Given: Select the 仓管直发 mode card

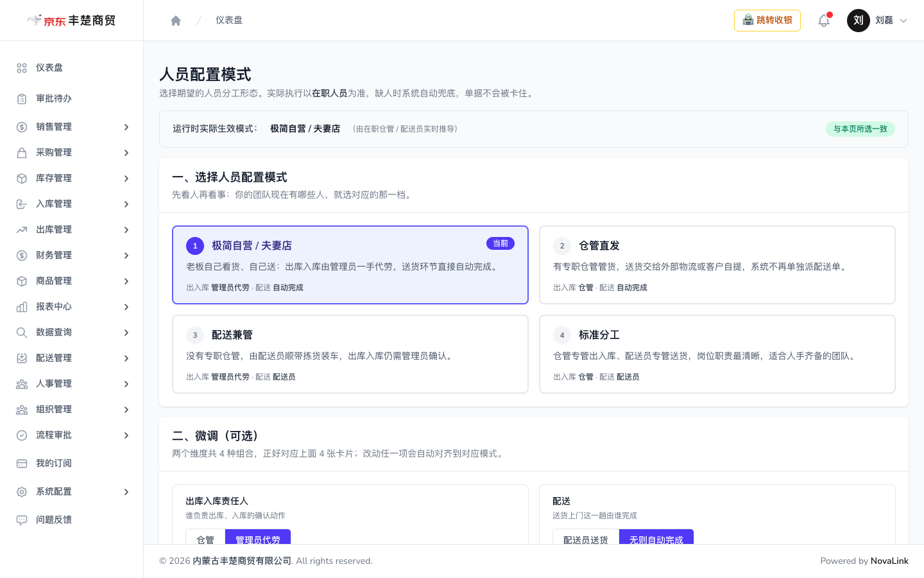Looking at the screenshot, I should click(717, 265).
